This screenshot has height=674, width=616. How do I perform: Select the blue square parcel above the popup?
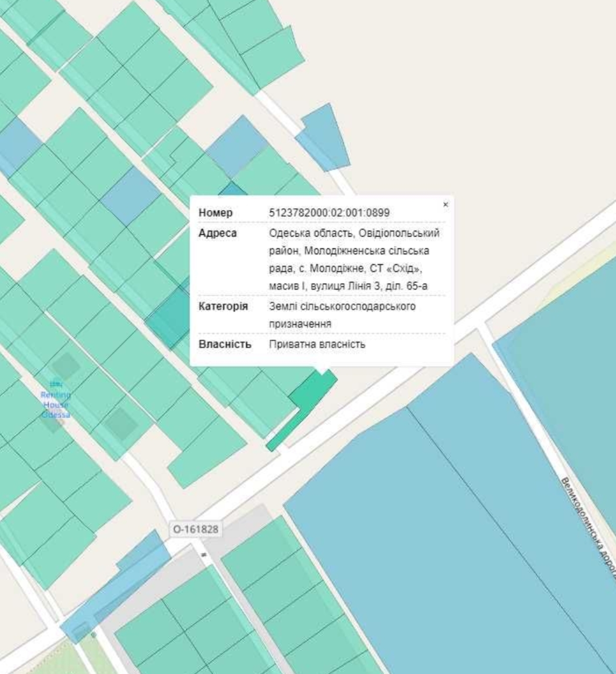point(237,145)
